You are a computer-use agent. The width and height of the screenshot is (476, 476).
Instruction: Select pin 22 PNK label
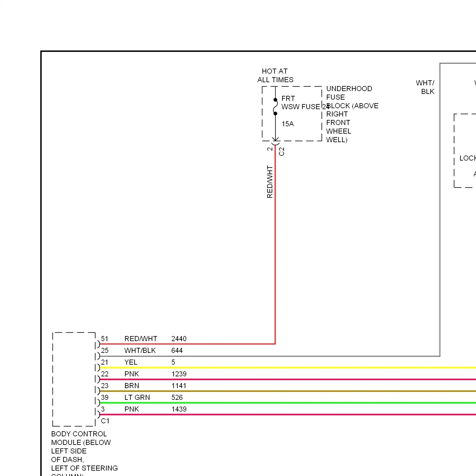(132, 374)
